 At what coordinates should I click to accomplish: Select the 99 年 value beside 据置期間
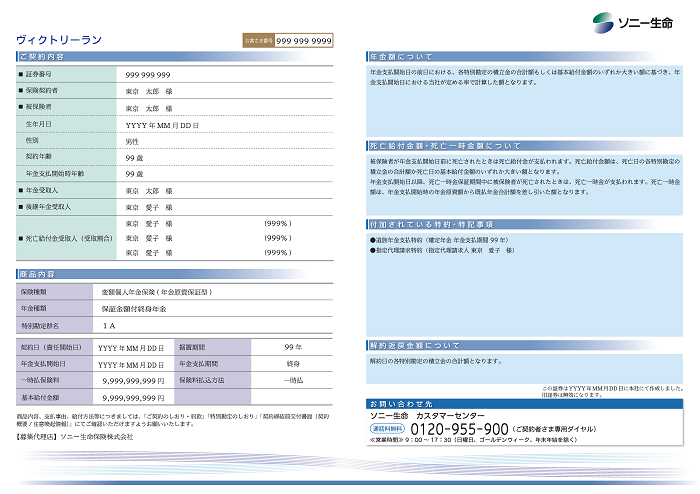[293, 347]
